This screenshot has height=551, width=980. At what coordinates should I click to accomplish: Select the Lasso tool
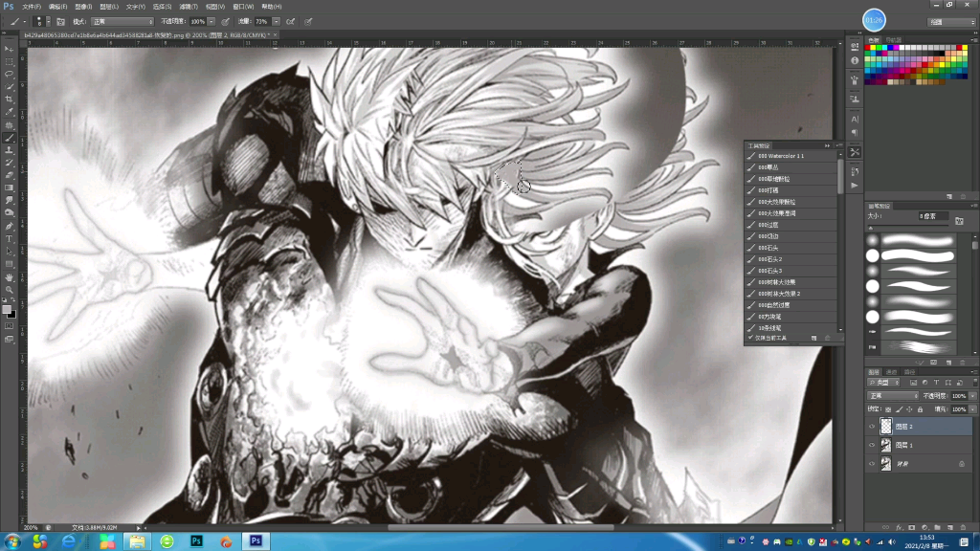[x=9, y=75]
